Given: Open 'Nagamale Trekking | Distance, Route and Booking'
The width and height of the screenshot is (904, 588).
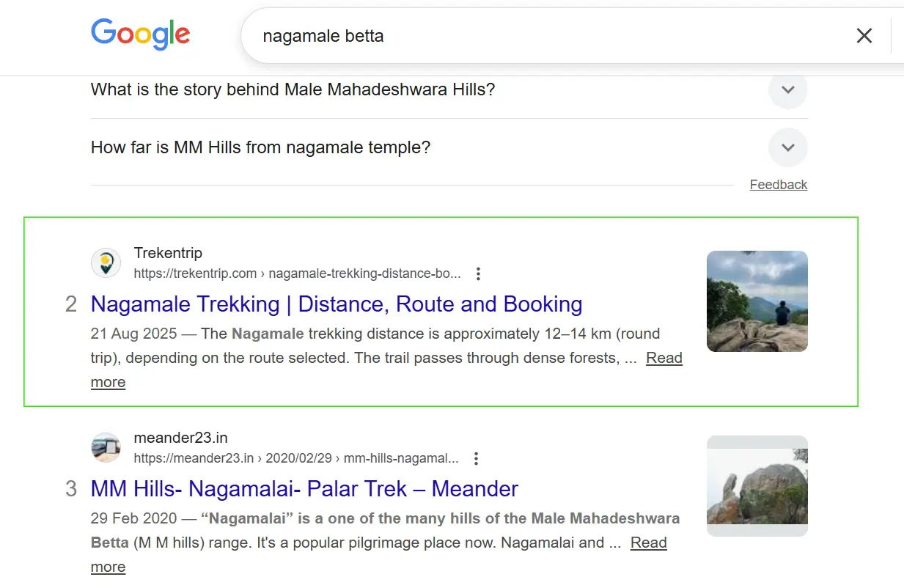Looking at the screenshot, I should tap(337, 304).
